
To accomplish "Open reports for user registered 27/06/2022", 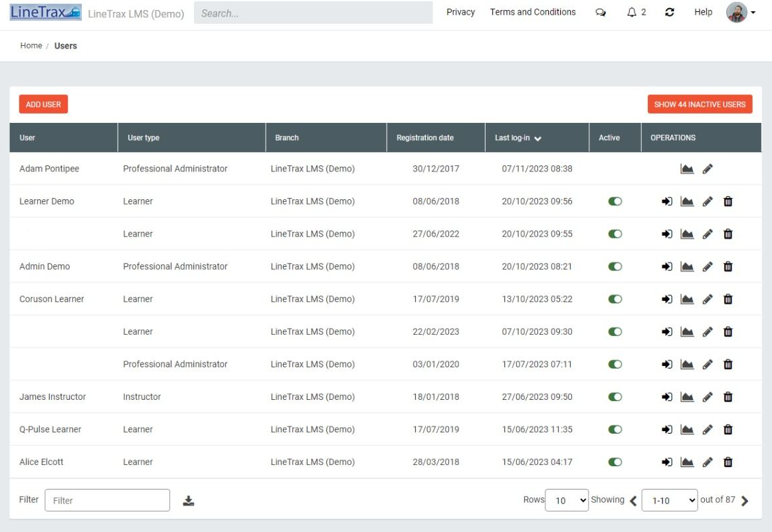I will pyautogui.click(x=687, y=234).
